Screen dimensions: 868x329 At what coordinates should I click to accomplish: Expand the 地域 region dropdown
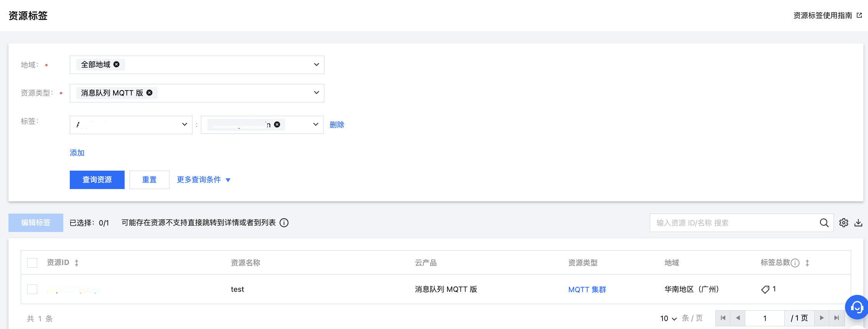pos(316,64)
